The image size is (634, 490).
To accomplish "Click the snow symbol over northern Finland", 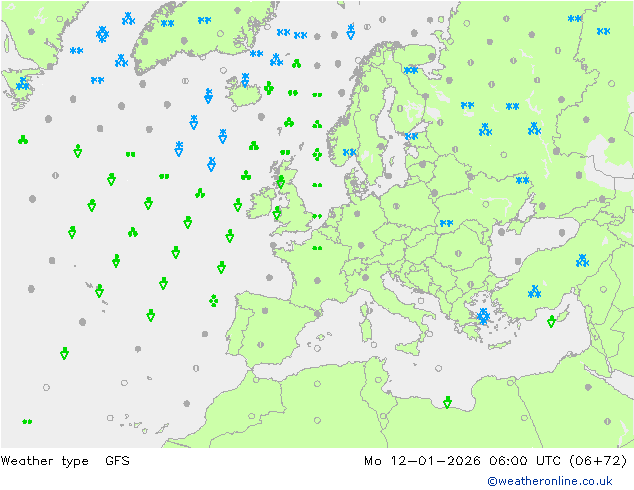I will tap(411, 70).
